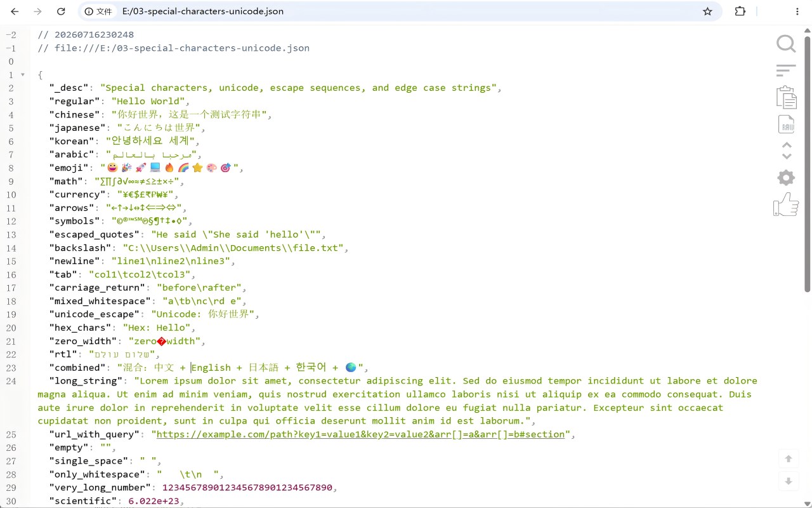
Task: Click the "unicode_escape" key
Action: [x=95, y=314]
